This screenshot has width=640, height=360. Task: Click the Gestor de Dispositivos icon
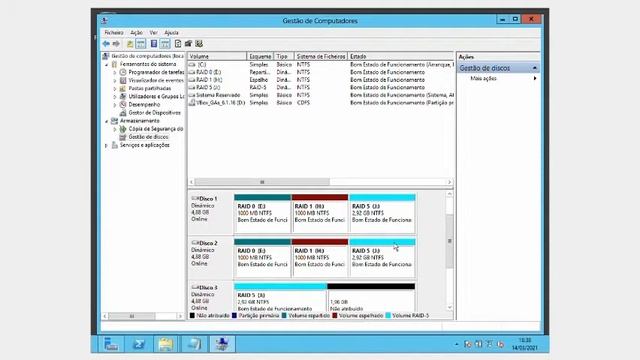[x=123, y=113]
